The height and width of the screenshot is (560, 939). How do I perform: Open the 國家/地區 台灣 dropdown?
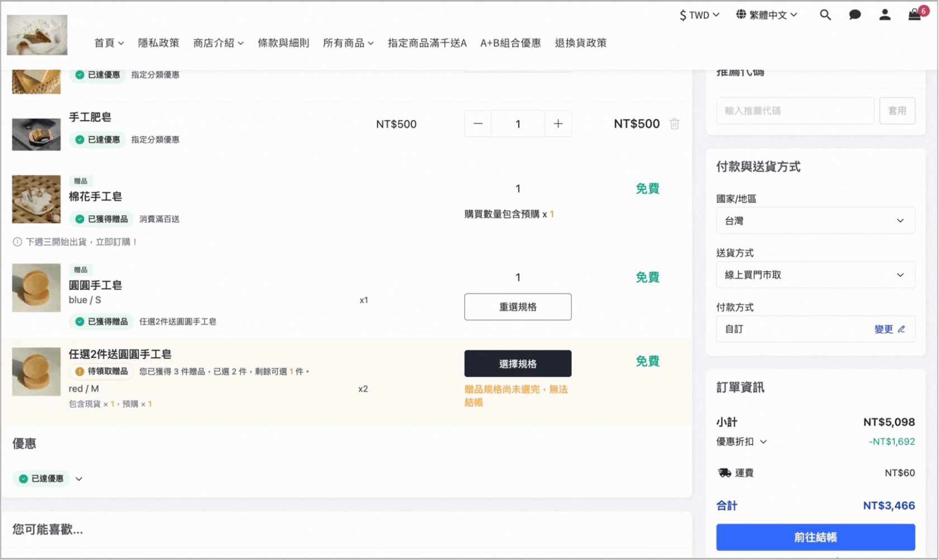815,221
